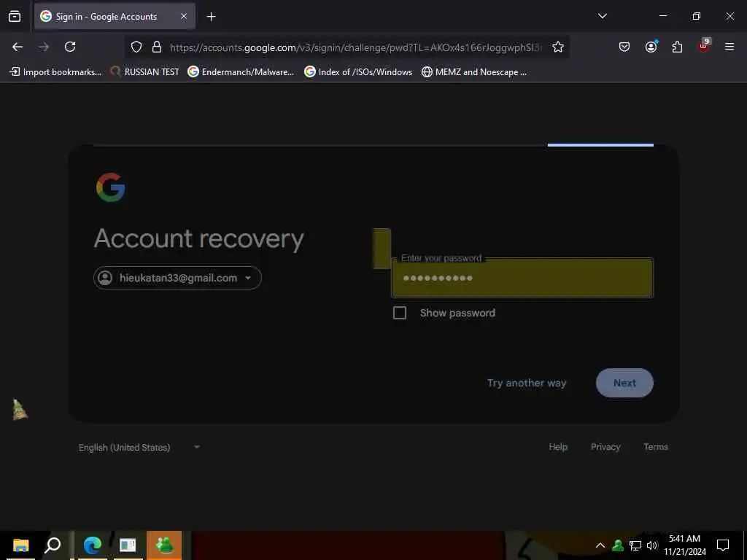The image size is (747, 560).
Task: Close the Sign in - Google Accounts tab
Action: (183, 16)
